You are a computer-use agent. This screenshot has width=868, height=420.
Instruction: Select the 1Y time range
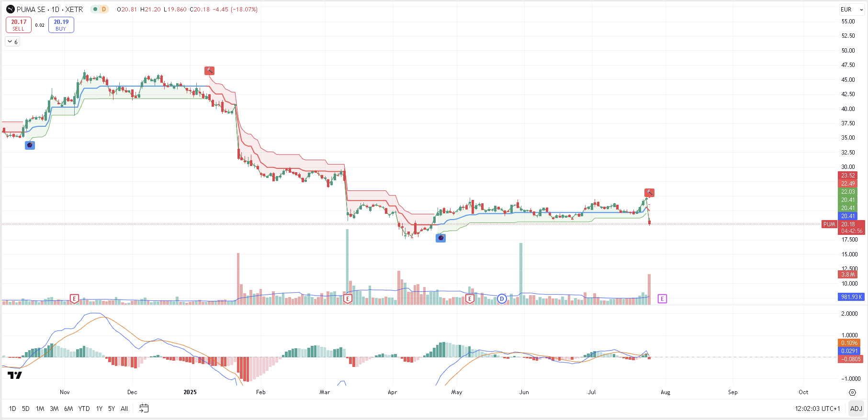(99, 409)
